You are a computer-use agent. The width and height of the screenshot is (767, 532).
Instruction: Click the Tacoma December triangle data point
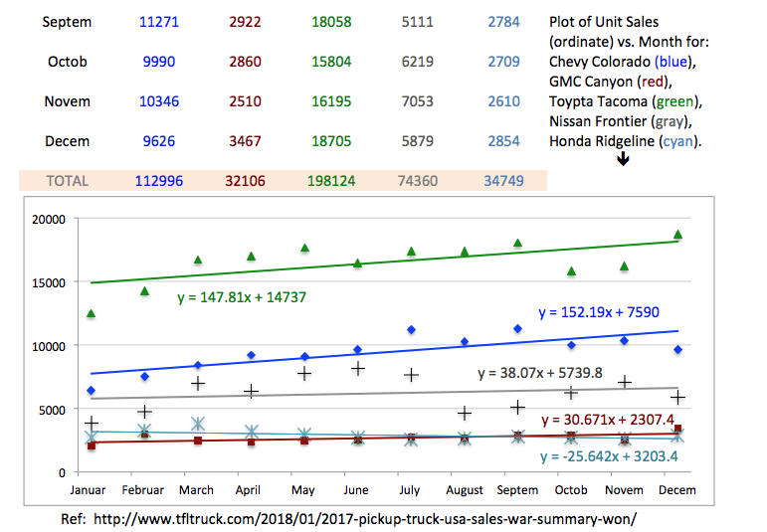point(678,235)
